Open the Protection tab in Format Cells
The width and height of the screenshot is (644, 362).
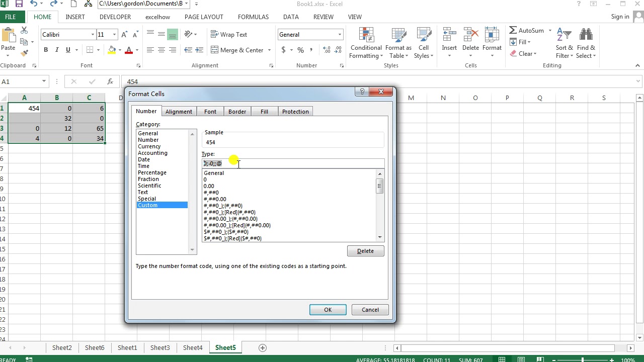pos(295,112)
